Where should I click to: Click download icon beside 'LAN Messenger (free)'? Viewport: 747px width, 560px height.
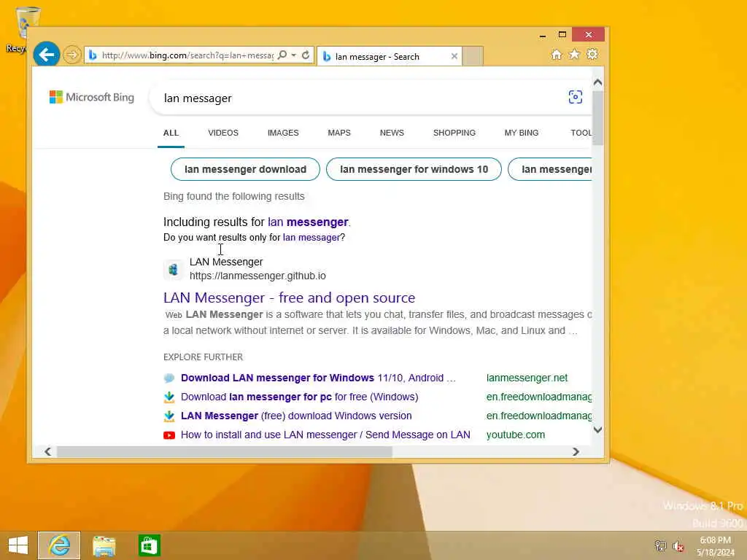169,416
